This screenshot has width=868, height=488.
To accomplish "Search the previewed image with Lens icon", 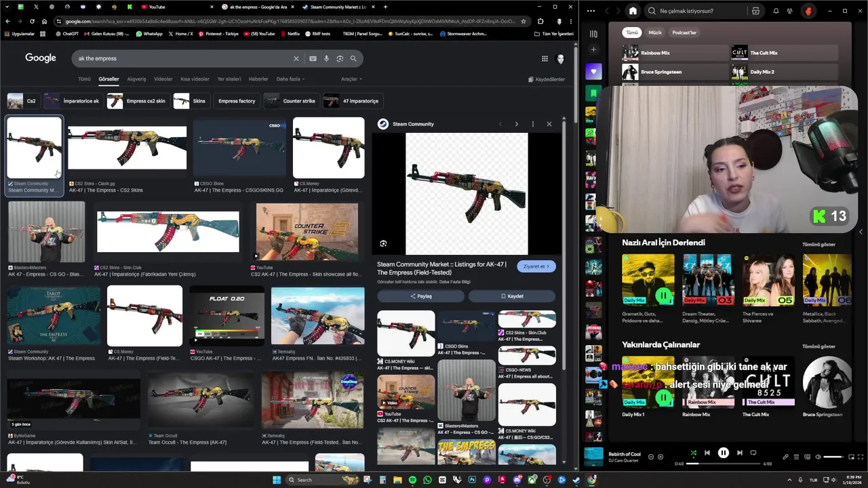I will (x=383, y=244).
